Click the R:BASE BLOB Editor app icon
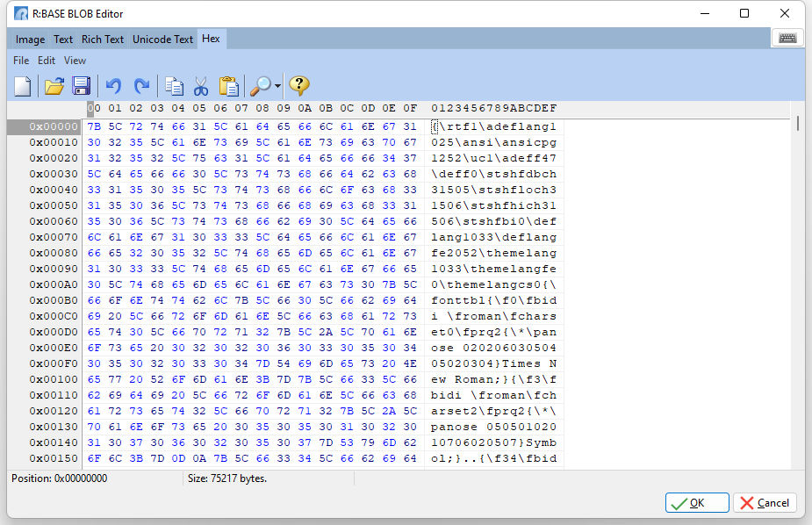Viewport: 812px width, 525px height. pos(21,13)
